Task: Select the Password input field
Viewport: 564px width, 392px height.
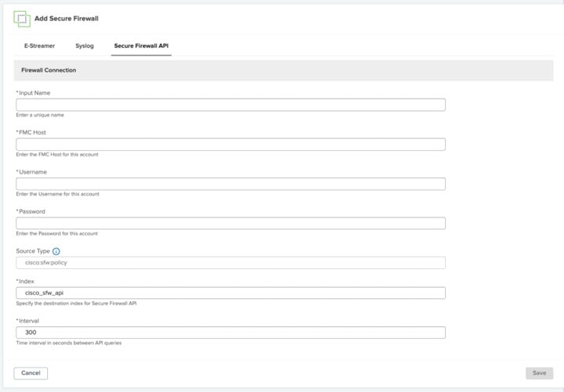Action: coord(230,223)
